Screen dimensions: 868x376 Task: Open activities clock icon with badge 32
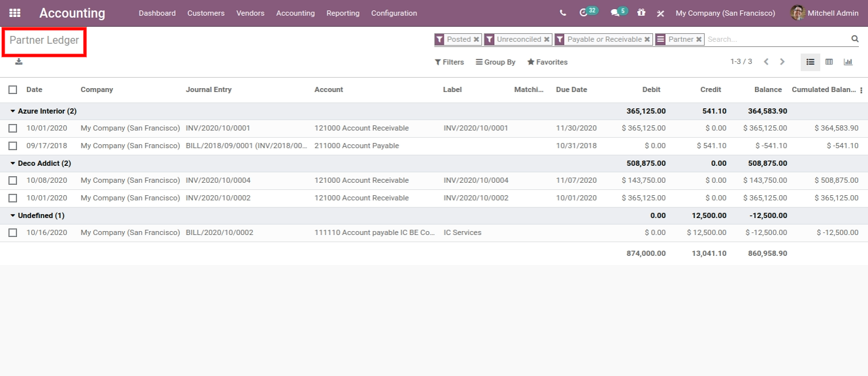584,13
